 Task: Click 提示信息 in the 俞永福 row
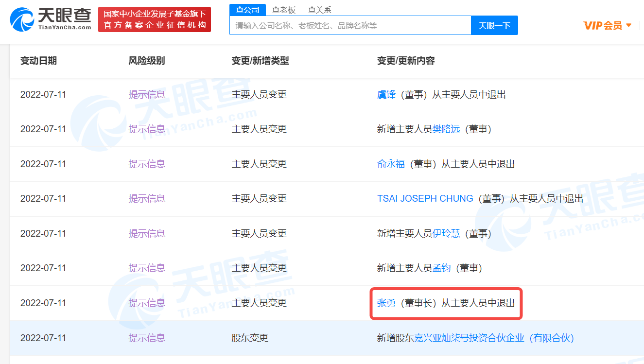[x=147, y=164]
